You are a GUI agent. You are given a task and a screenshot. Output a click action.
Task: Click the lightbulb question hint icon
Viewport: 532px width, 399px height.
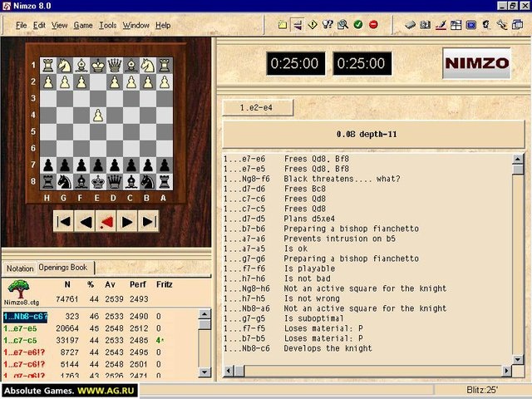tap(328, 24)
